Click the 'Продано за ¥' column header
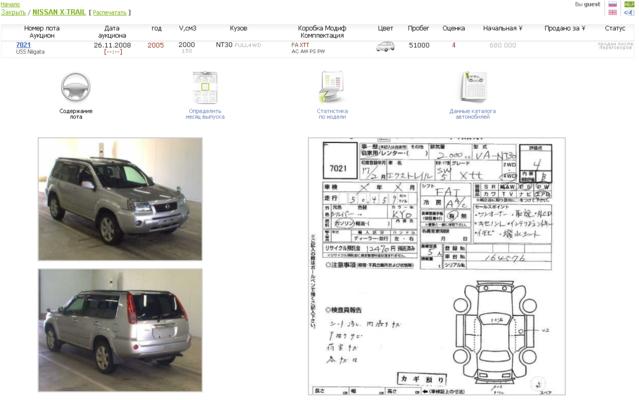 pos(565,28)
